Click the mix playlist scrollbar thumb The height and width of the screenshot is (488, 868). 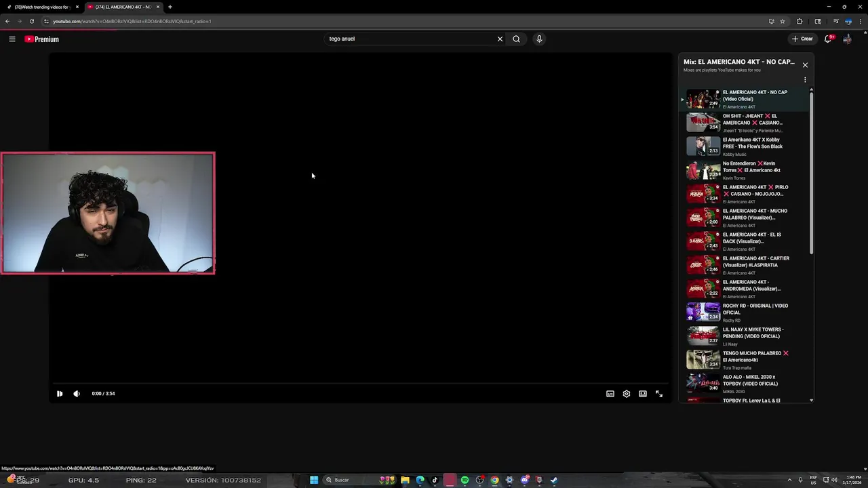[x=811, y=173]
